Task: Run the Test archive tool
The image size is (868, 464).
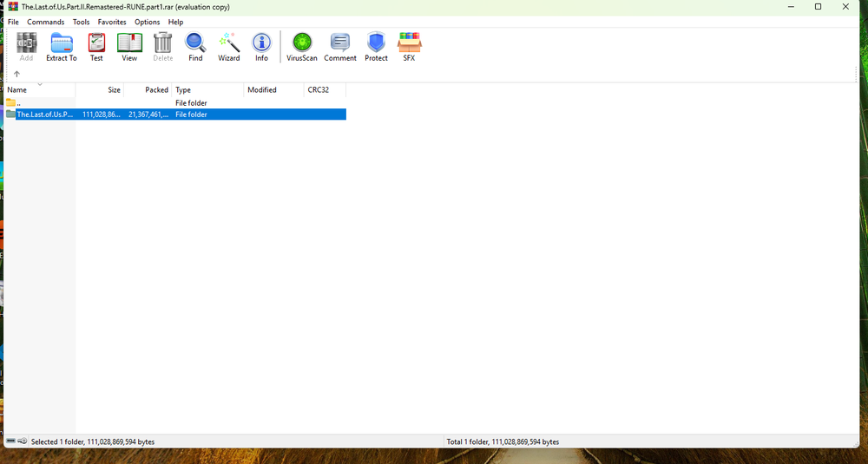Action: coord(96,47)
